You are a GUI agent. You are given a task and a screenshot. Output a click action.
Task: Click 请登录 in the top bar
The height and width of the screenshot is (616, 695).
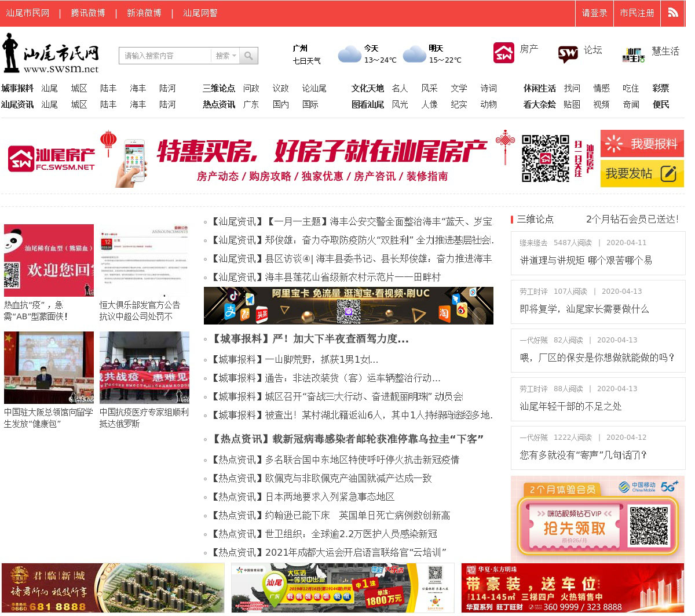[x=594, y=13]
